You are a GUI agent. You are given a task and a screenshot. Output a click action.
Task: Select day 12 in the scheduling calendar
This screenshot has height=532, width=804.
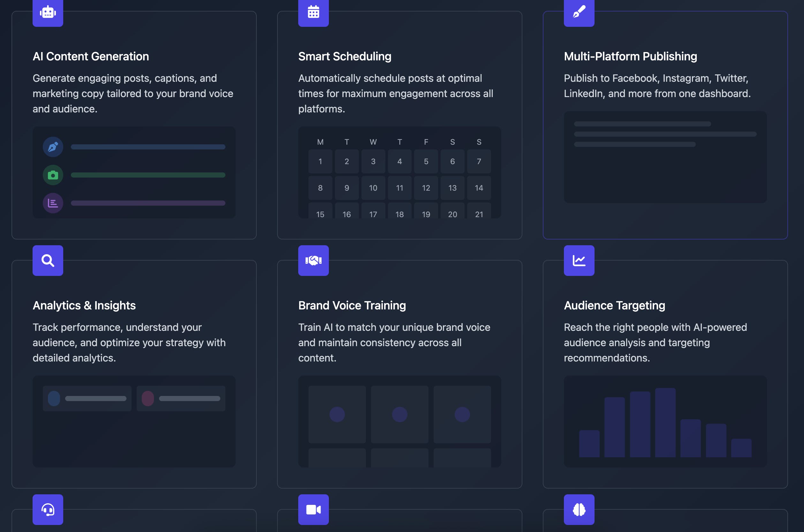click(426, 188)
